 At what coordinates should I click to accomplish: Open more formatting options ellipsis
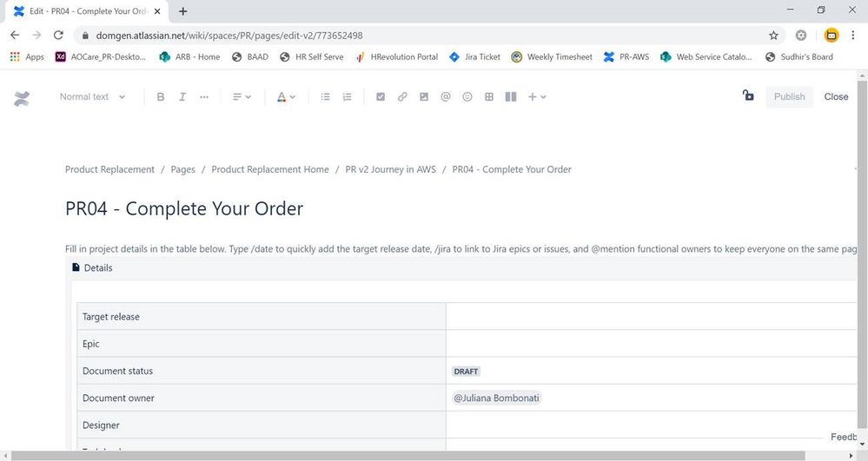(204, 97)
